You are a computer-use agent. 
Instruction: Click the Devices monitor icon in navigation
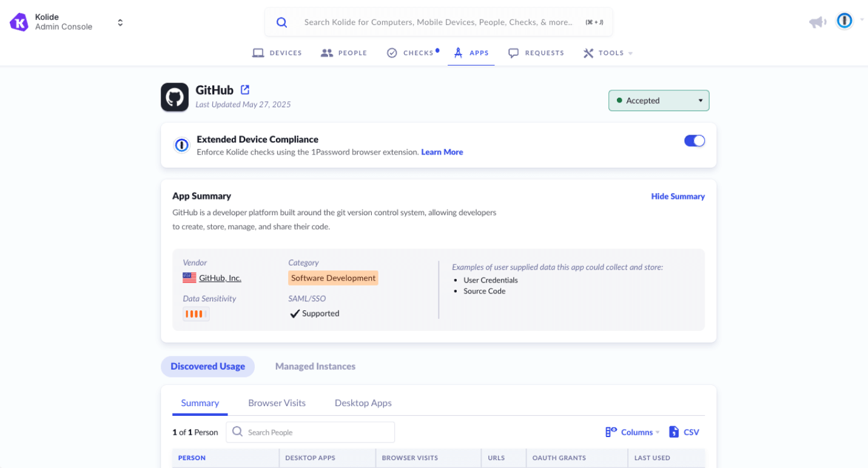[x=258, y=52]
